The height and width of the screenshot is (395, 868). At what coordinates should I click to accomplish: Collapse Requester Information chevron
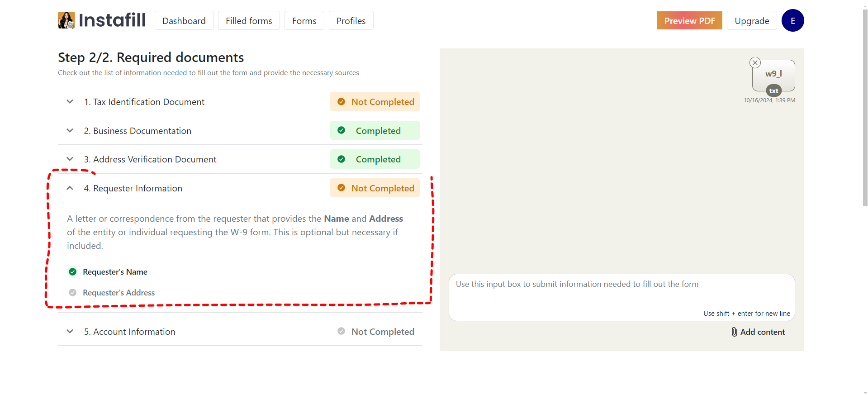[70, 188]
